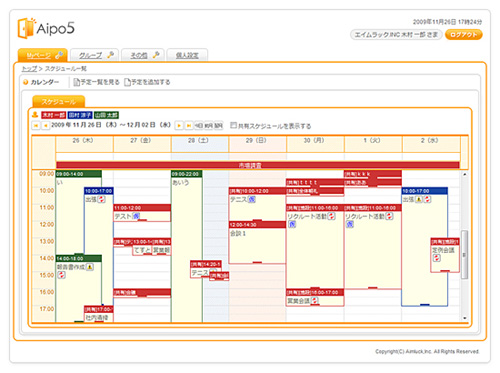Click warning icon on Wednesday 出張 event

pyautogui.click(x=419, y=199)
